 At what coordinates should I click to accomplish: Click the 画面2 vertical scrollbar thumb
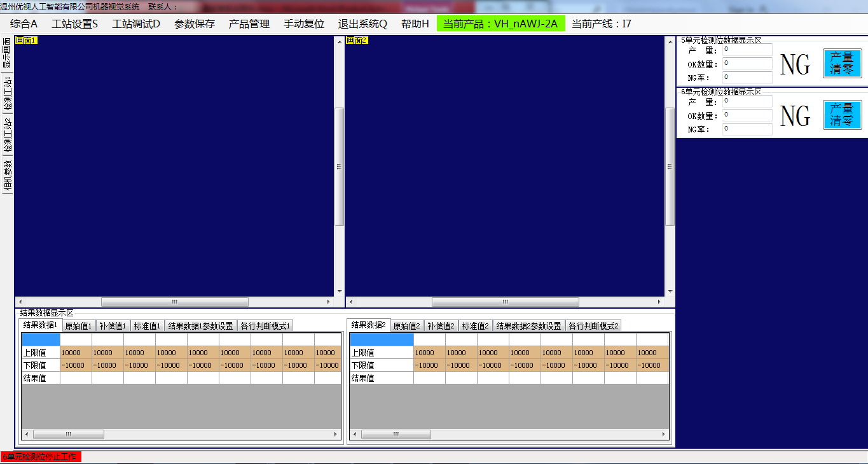[x=670, y=167]
